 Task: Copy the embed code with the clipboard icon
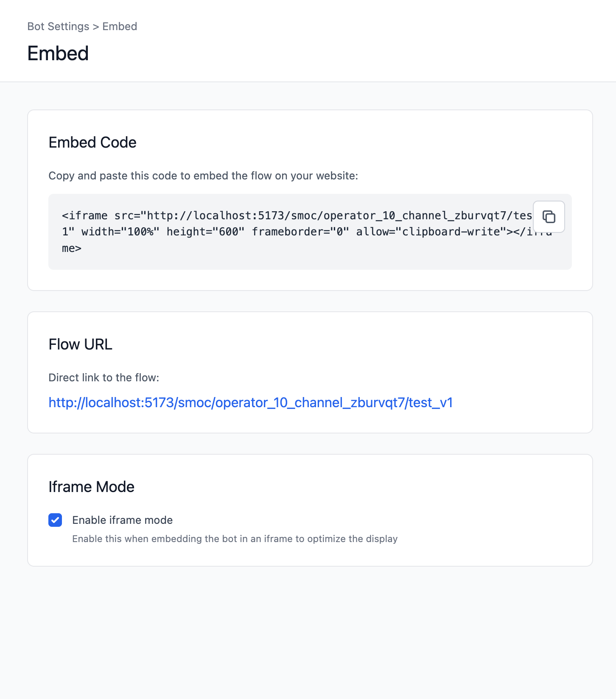(x=549, y=217)
